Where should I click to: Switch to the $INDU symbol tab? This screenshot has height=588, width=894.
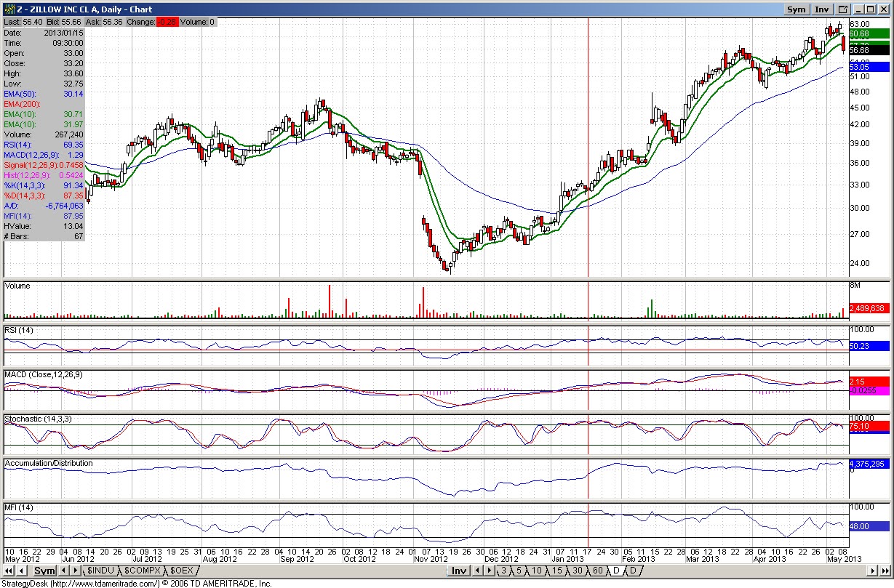[100, 571]
